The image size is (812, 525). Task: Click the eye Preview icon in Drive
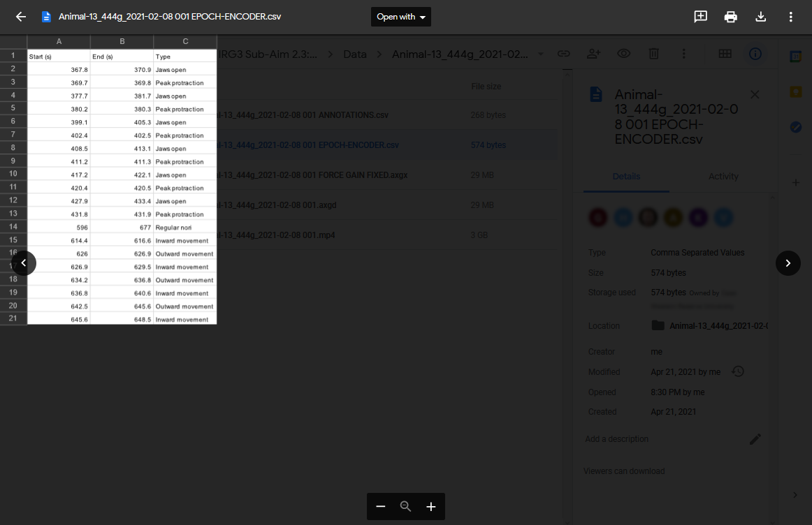[623, 54]
